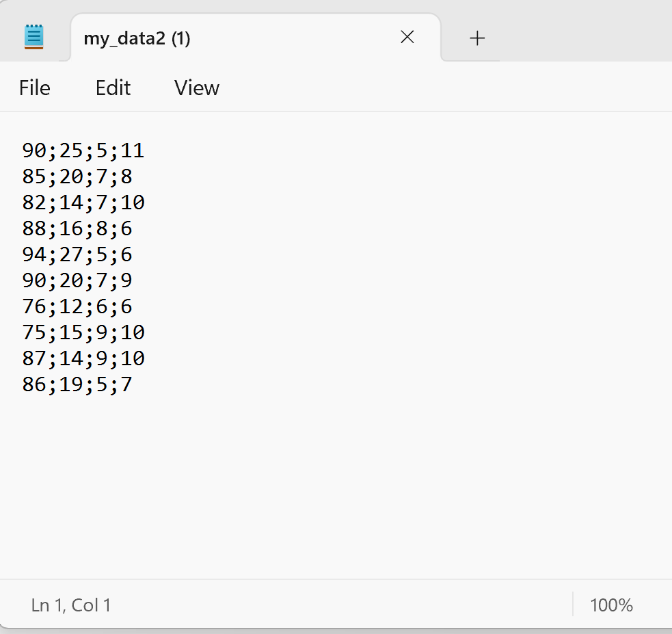Select the line reading 76;12;6;6

click(75, 306)
